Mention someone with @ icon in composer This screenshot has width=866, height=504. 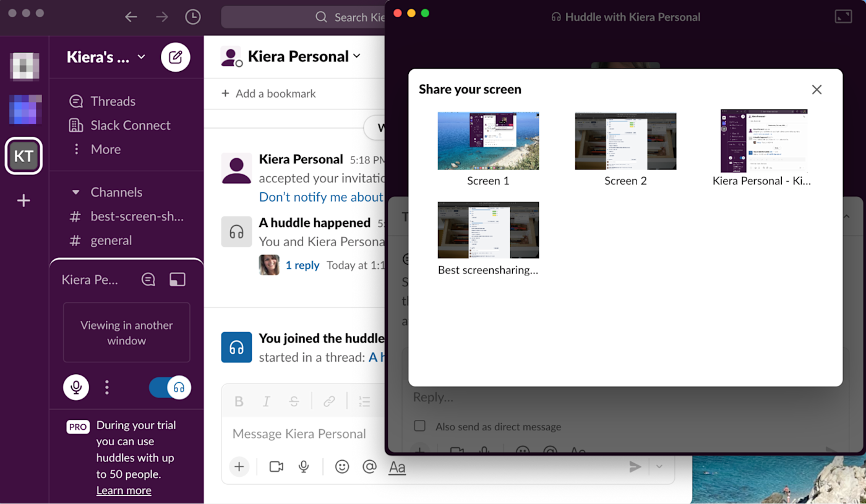pyautogui.click(x=369, y=467)
